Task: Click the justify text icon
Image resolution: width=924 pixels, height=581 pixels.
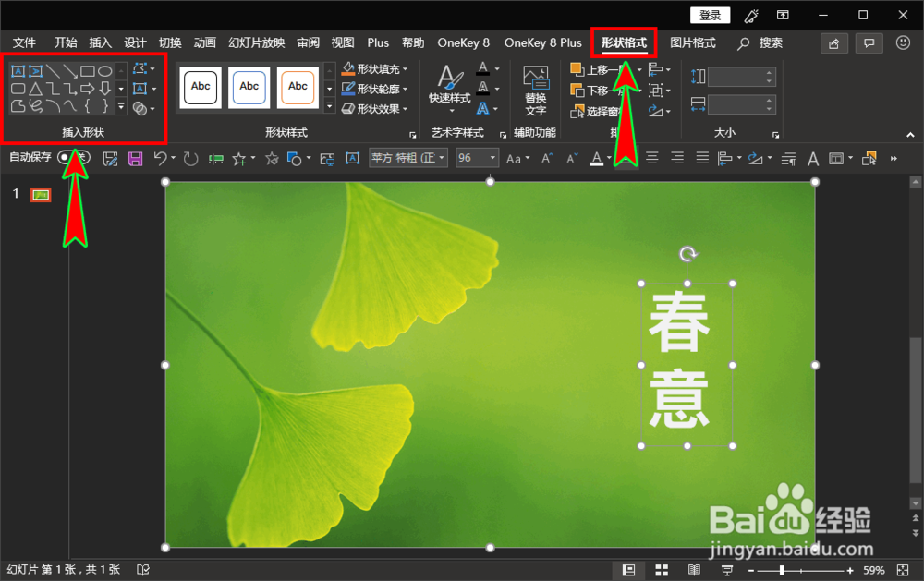Action: click(702, 158)
